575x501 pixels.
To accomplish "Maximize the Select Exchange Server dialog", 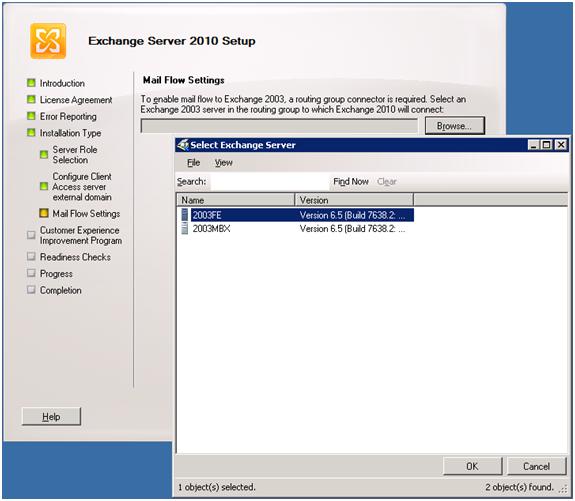I will 546,145.
